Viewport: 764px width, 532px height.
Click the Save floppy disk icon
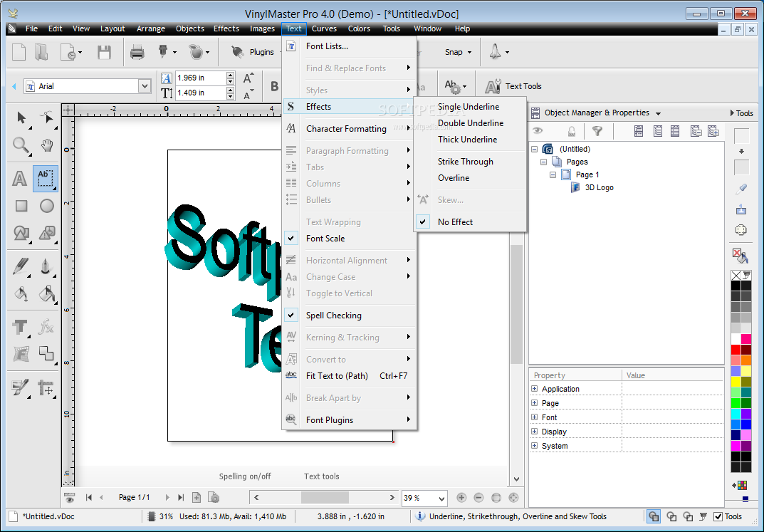104,52
